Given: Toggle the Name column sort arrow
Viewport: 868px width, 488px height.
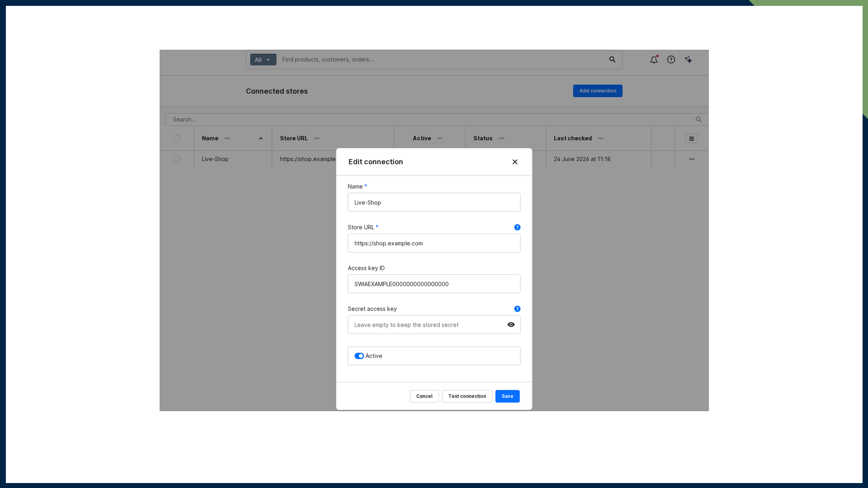Looking at the screenshot, I should click(x=260, y=138).
